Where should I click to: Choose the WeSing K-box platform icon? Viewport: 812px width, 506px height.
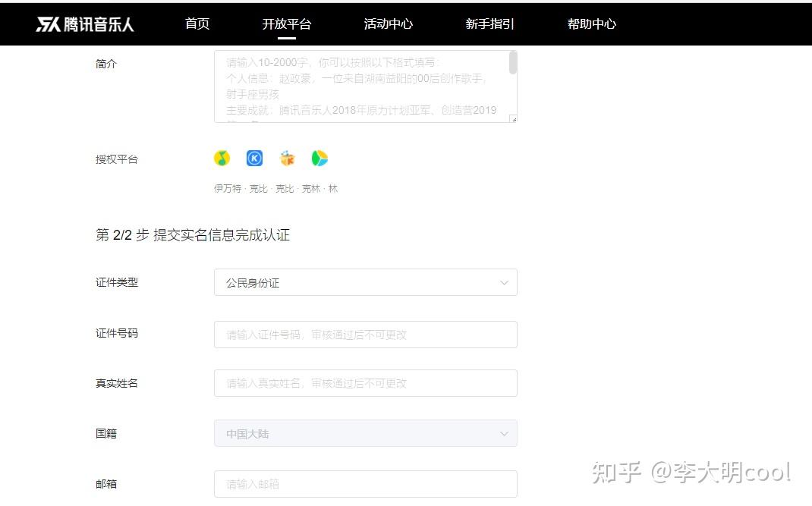point(287,158)
